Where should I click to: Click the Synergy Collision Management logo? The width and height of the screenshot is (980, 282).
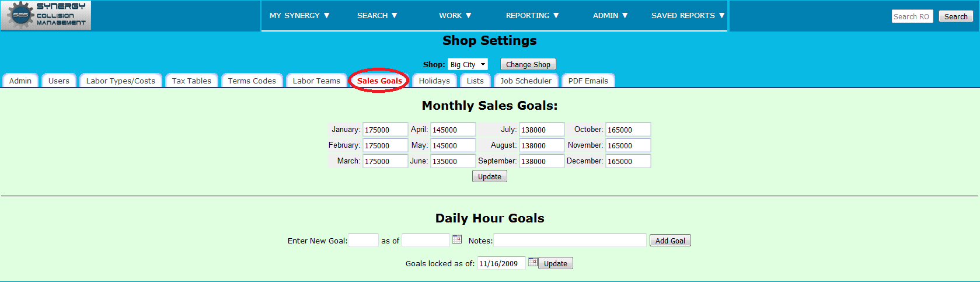coord(46,15)
